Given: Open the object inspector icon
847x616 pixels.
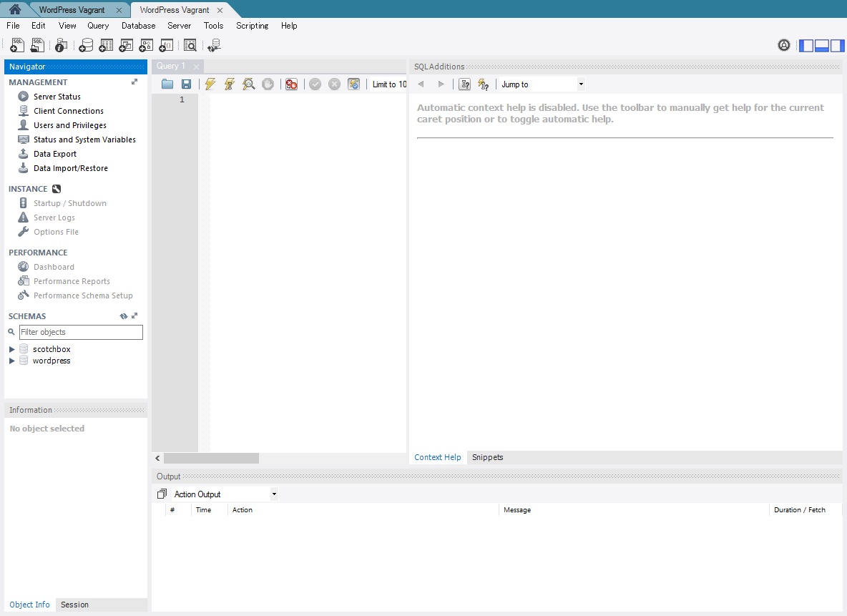Looking at the screenshot, I should point(61,45).
